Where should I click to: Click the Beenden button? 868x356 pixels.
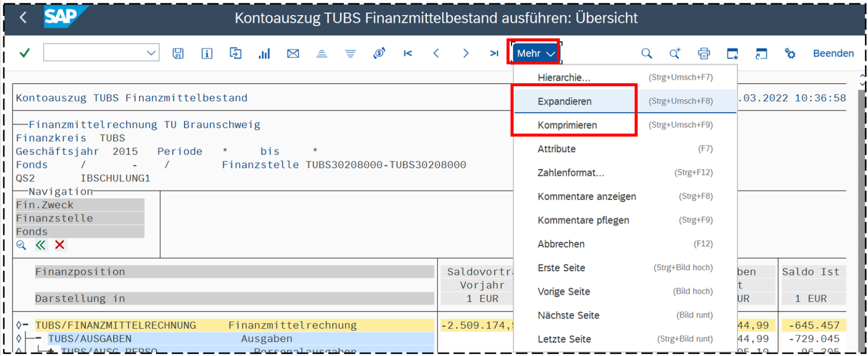point(833,53)
